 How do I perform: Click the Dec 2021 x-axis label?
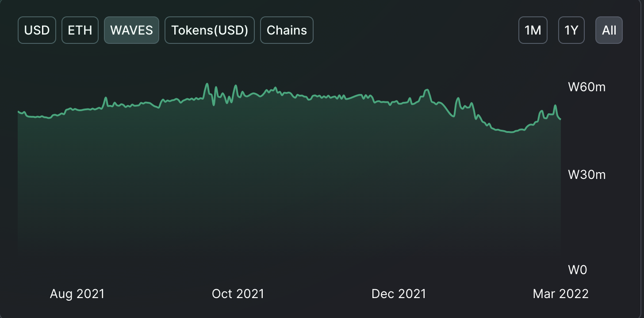399,294
